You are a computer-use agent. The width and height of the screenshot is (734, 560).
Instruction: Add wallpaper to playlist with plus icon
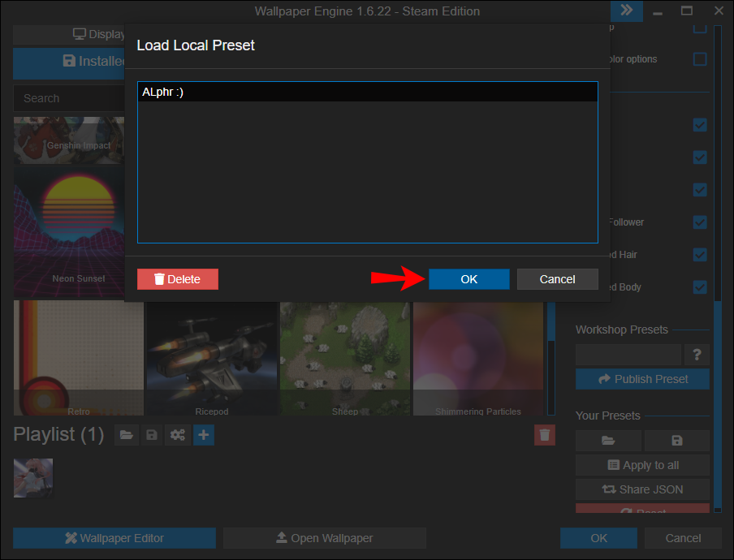(x=203, y=435)
